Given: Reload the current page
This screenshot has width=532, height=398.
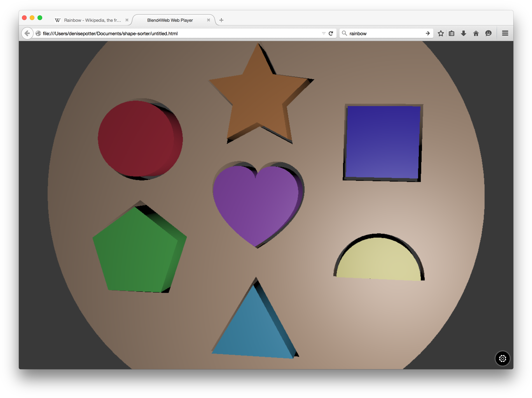Looking at the screenshot, I should coord(331,33).
